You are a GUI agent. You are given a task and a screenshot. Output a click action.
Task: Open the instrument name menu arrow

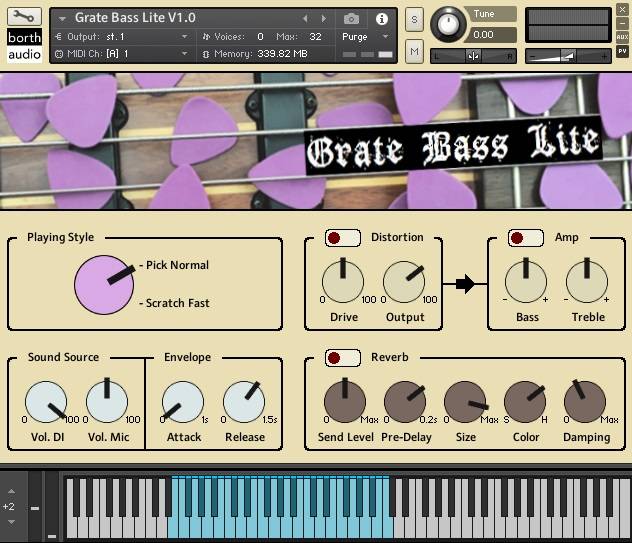pyautogui.click(x=63, y=18)
